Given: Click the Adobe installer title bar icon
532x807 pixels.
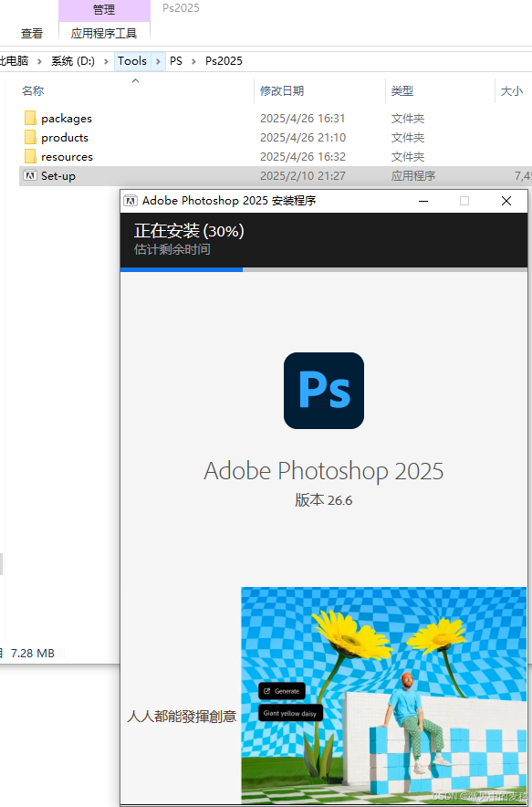Looking at the screenshot, I should [x=130, y=201].
